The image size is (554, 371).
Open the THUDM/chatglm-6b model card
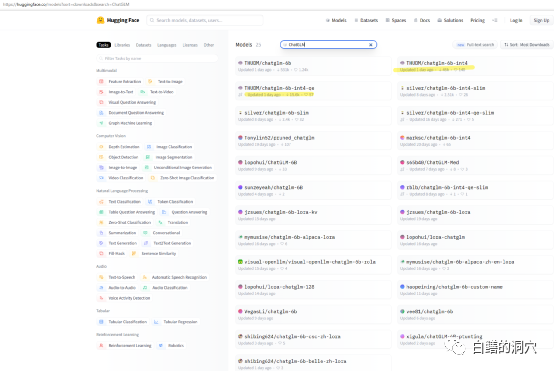313,66
